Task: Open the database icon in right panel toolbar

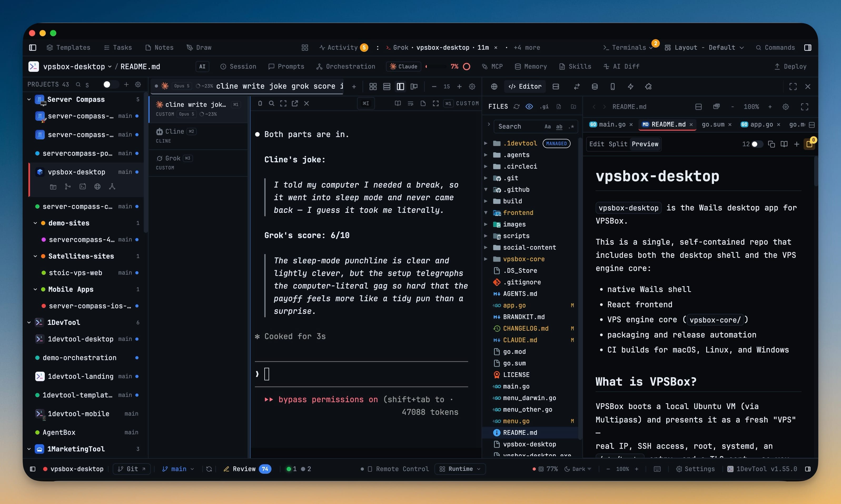Action: (595, 87)
